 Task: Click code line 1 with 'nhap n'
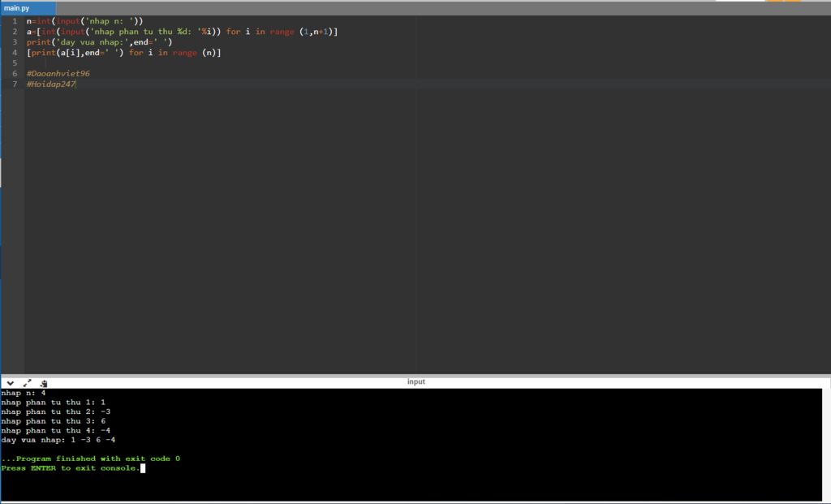[x=84, y=21]
